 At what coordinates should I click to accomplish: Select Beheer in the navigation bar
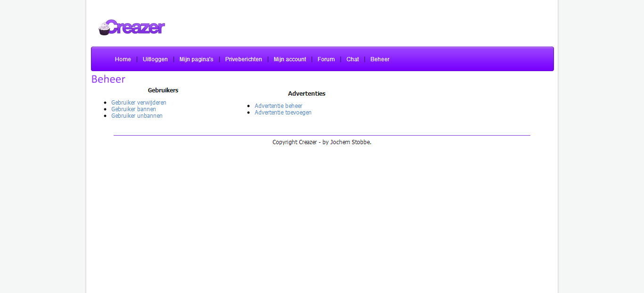pyautogui.click(x=380, y=59)
